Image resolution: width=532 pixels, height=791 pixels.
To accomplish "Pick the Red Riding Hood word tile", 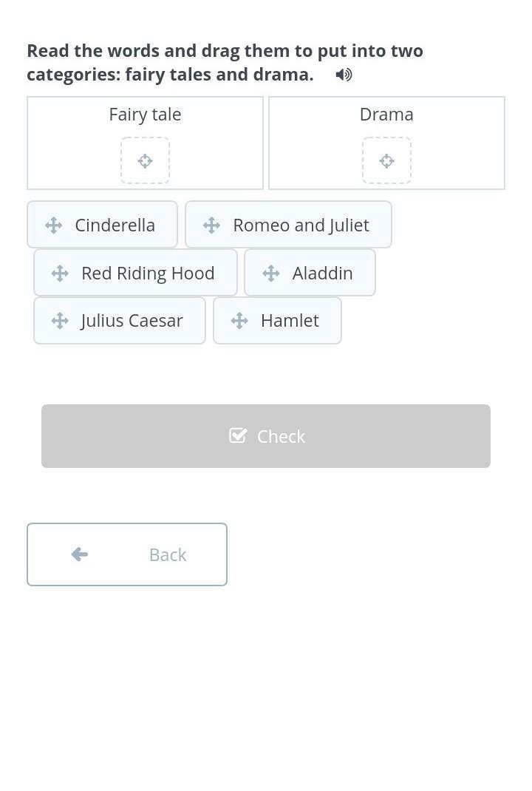I will click(148, 273).
